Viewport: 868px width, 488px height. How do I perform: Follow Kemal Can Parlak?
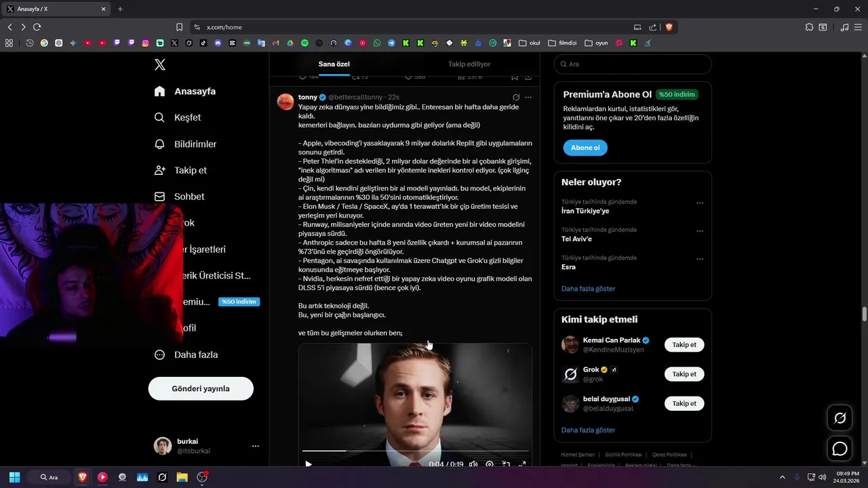pyautogui.click(x=684, y=344)
